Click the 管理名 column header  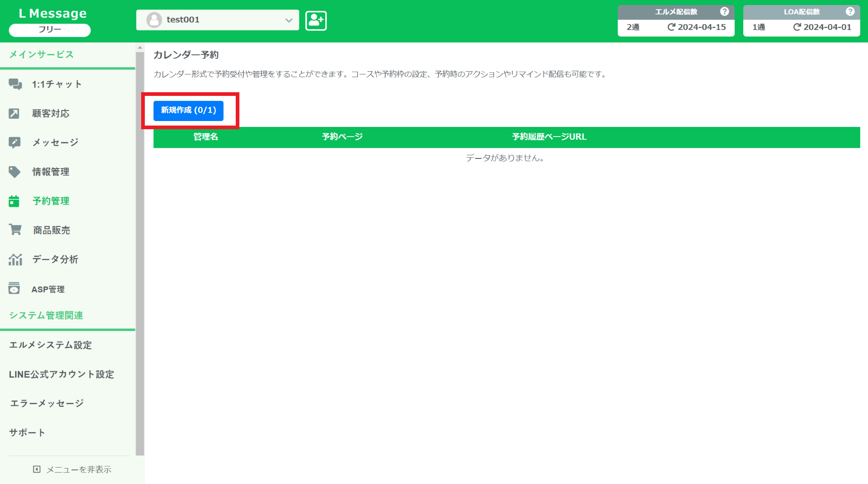pyautogui.click(x=206, y=137)
